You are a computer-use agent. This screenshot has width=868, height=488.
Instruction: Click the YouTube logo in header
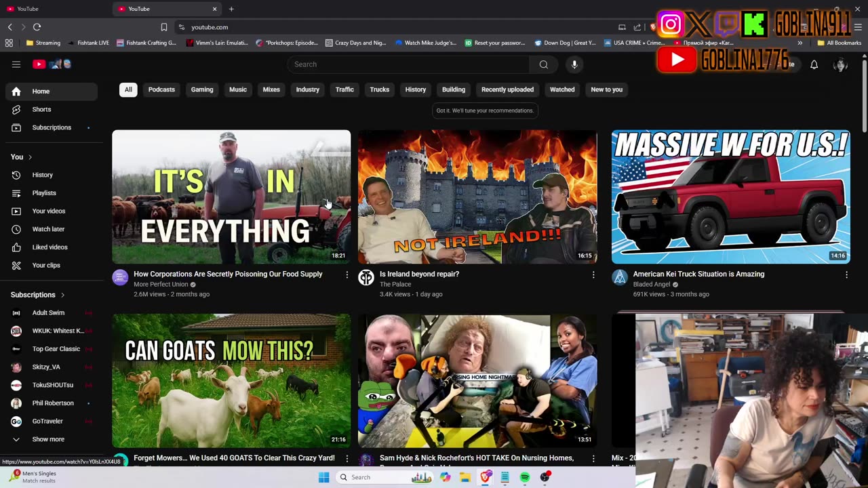52,64
